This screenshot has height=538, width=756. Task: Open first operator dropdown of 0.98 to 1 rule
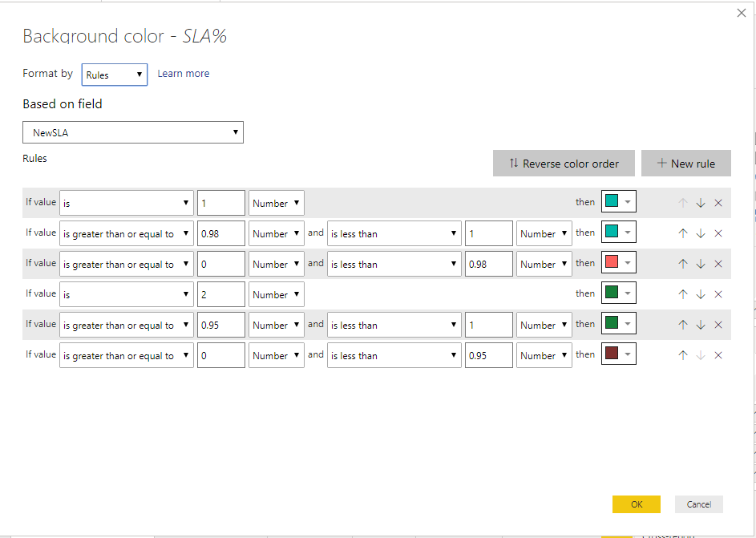(127, 233)
